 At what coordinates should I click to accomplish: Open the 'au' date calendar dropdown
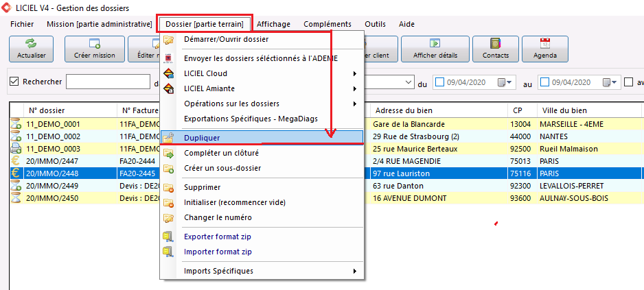(610, 82)
